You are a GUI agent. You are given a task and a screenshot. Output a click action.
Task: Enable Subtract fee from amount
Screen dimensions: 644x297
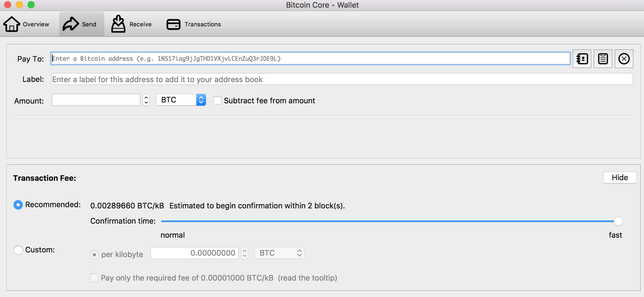(x=217, y=100)
